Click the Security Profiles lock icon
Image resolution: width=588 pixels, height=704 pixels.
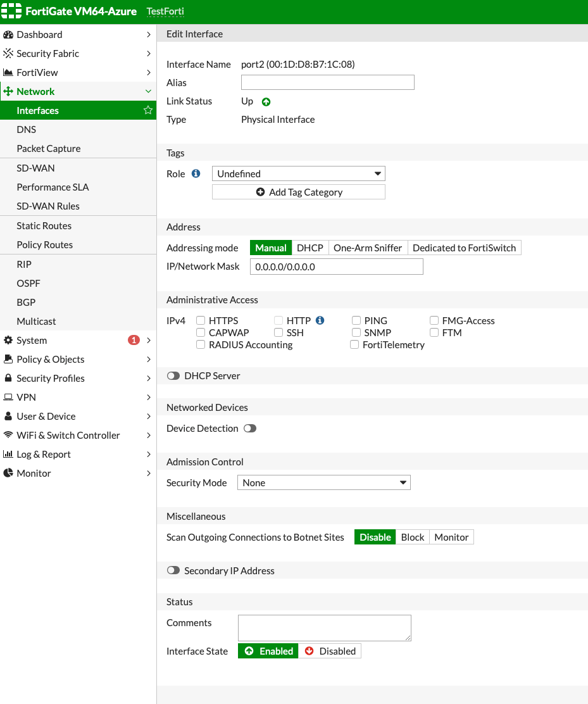click(x=9, y=378)
